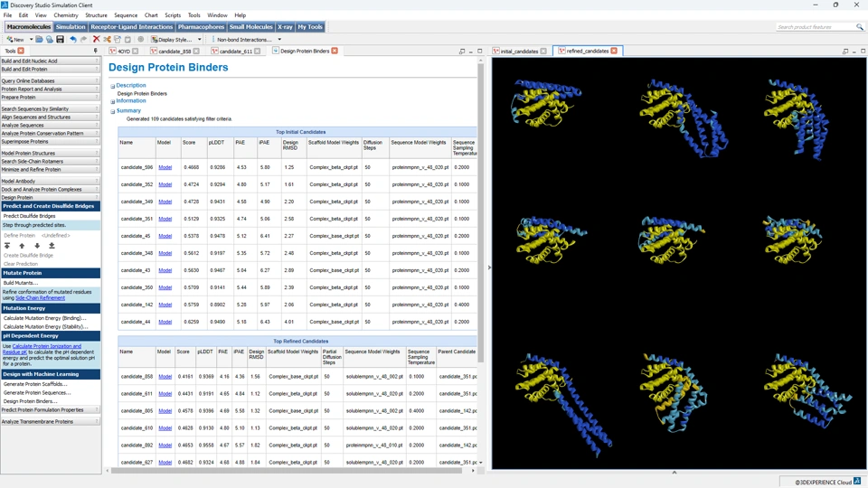Viewport: 868px width, 488px height.
Task: Click Non-bond Interactions toolbar button
Action: 244,39
